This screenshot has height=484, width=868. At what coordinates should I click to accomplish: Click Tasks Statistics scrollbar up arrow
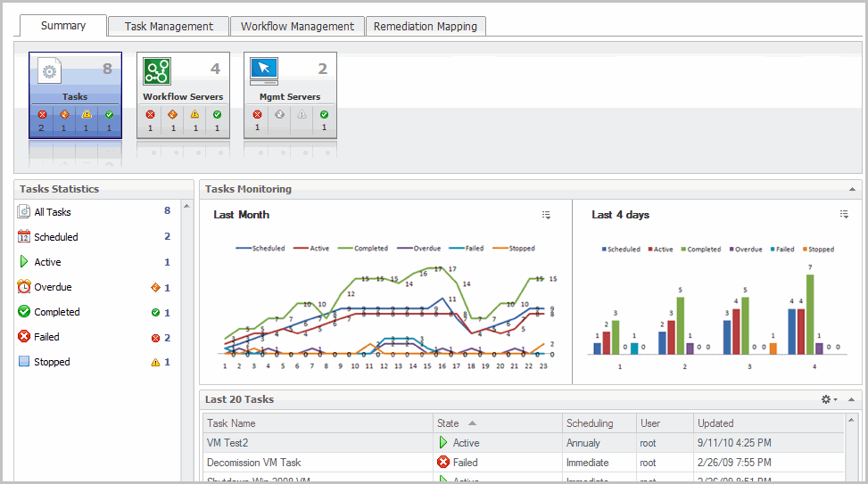click(x=187, y=207)
